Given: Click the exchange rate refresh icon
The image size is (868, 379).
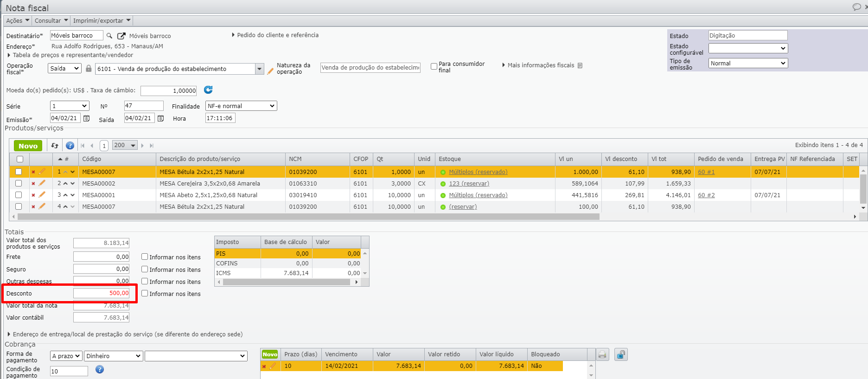Looking at the screenshot, I should tap(208, 90).
